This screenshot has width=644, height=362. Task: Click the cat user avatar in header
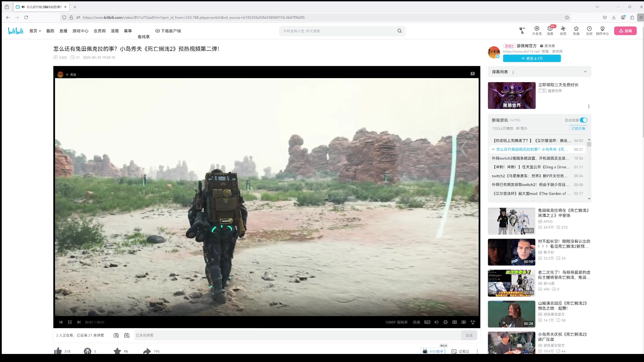coord(522,31)
